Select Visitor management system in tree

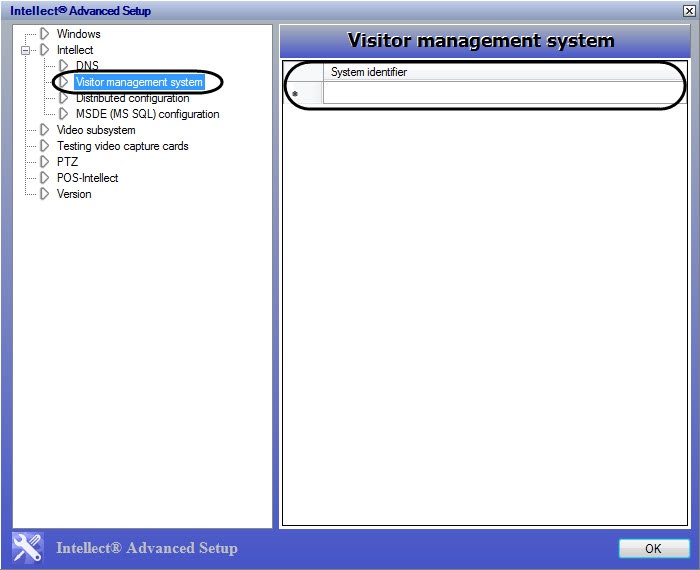coord(139,82)
